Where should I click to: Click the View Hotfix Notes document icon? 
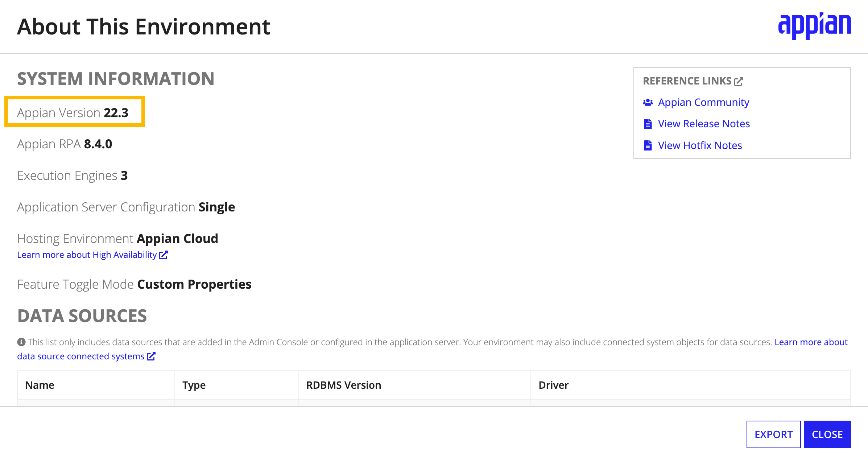click(x=648, y=145)
